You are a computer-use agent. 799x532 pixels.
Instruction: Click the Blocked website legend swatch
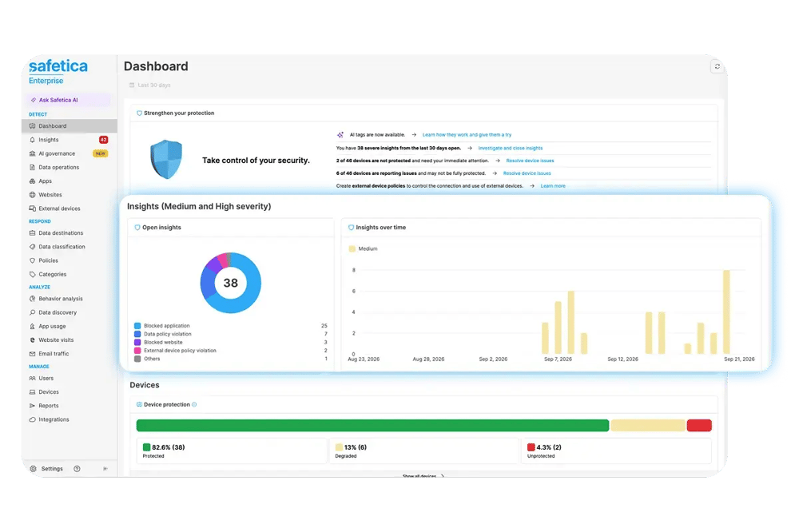[137, 343]
